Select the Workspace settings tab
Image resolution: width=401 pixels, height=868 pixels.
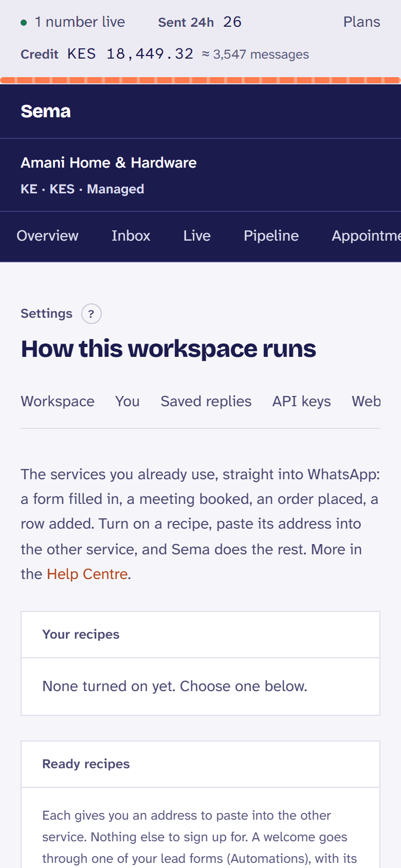click(58, 401)
